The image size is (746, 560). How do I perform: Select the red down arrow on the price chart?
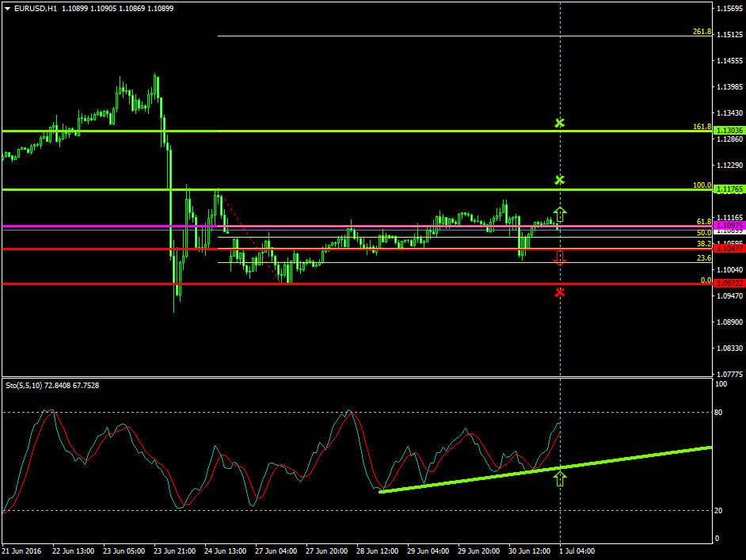coord(560,257)
